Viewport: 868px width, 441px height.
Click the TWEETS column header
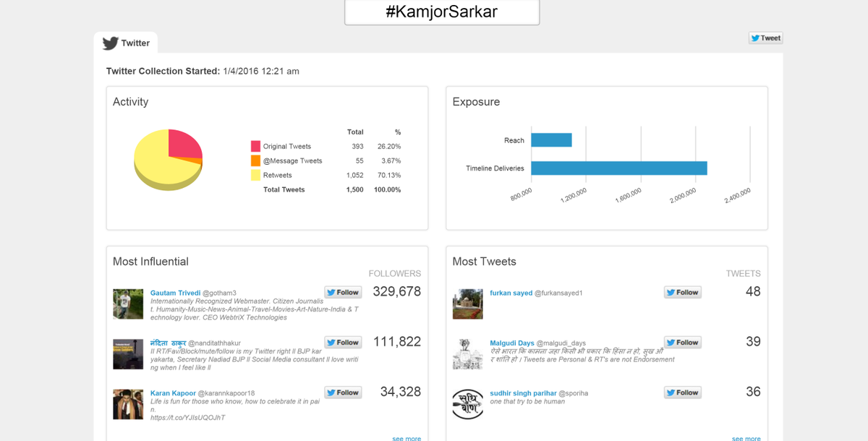pyautogui.click(x=744, y=273)
